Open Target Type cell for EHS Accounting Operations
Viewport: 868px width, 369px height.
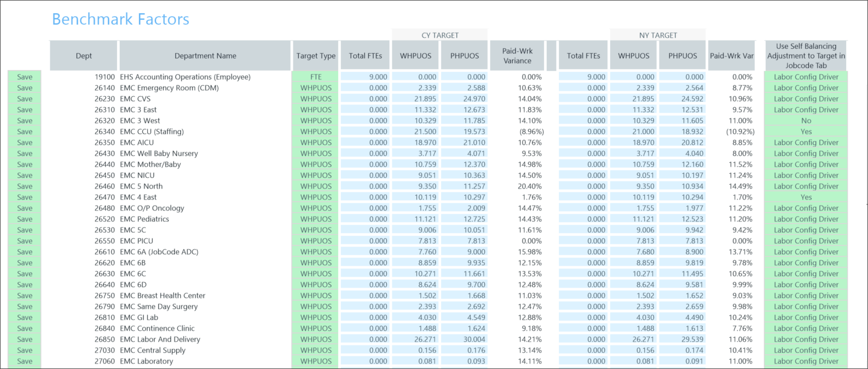pos(316,77)
